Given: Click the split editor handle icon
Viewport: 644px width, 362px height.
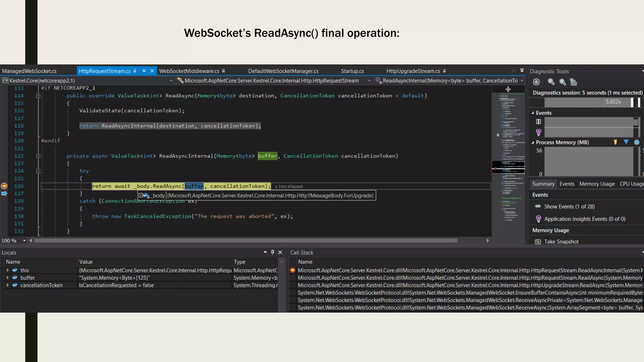Looking at the screenshot, I should tap(508, 89).
